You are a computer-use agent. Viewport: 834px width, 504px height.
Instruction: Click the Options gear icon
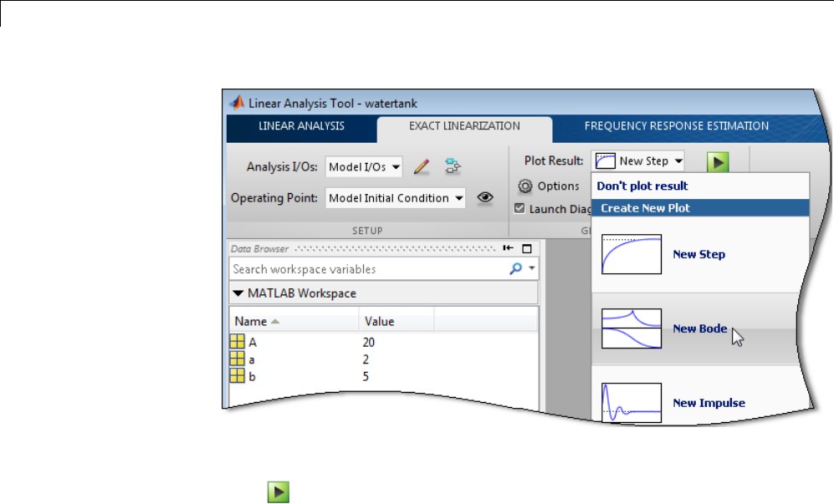(x=525, y=186)
